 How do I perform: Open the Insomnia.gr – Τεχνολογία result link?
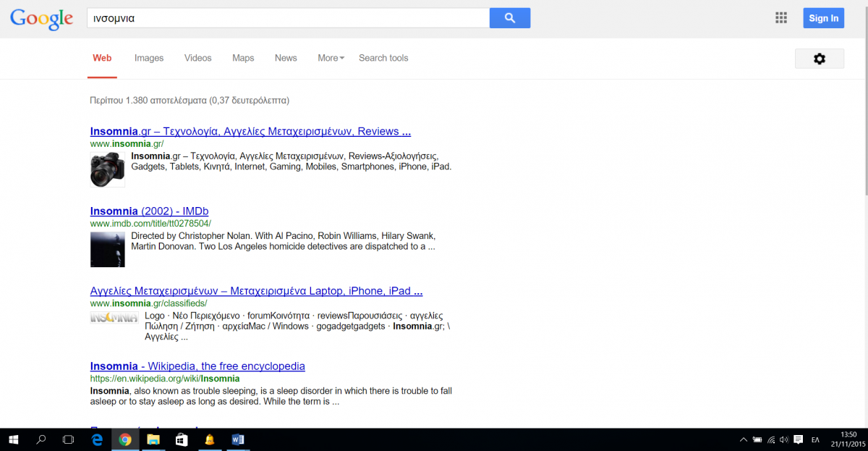pyautogui.click(x=250, y=132)
